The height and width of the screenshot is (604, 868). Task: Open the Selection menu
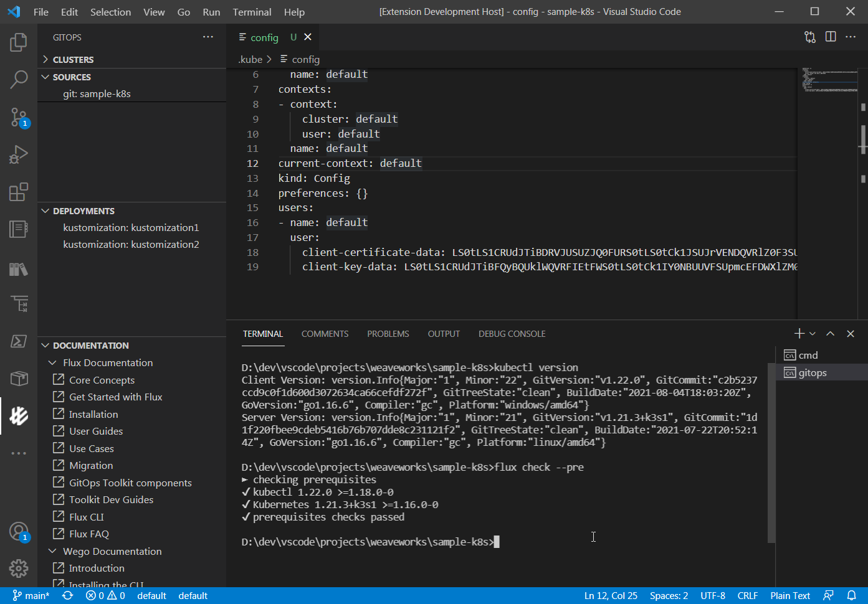coord(110,12)
